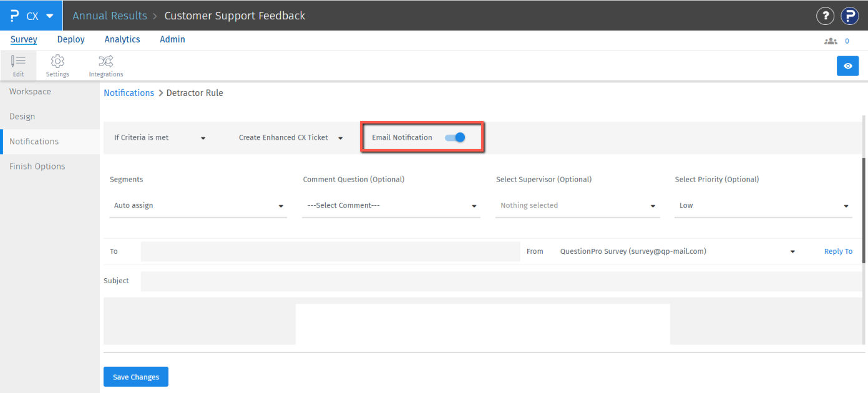This screenshot has height=393, width=868.
Task: Open the user profile icon
Action: point(850,16)
